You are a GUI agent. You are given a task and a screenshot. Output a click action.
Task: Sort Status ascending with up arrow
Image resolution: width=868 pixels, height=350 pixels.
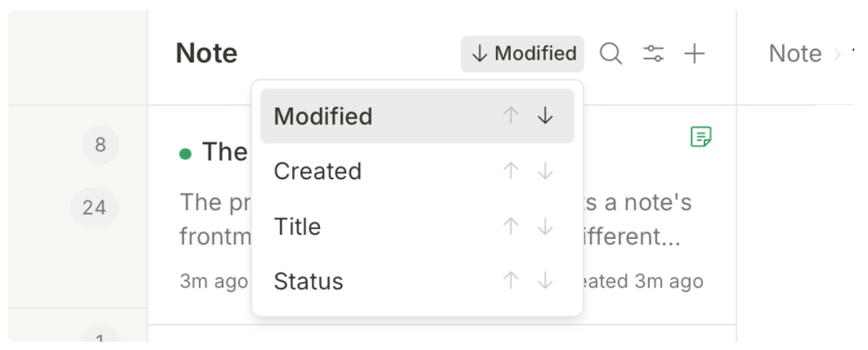pyautogui.click(x=510, y=281)
